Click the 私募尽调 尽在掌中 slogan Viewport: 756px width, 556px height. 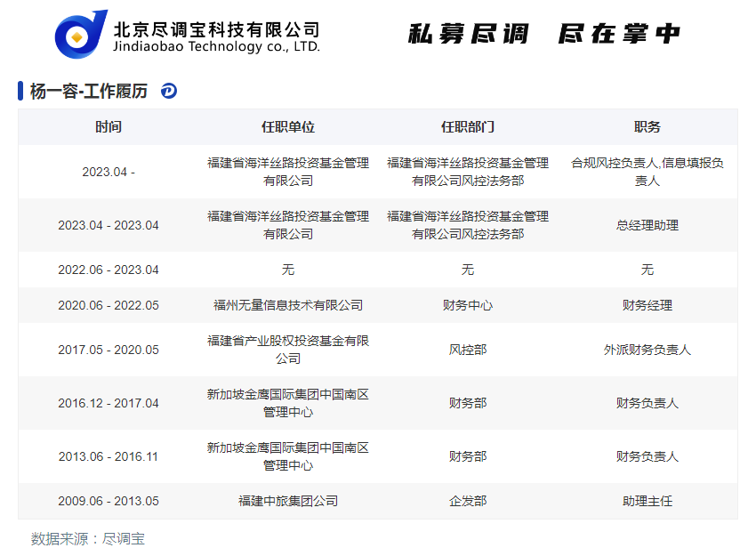[543, 34]
